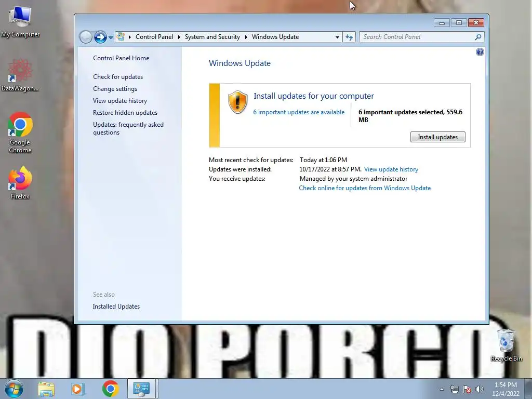The image size is (532, 399).
Task: Launch Firefox from desktop shortcut
Action: [20, 182]
